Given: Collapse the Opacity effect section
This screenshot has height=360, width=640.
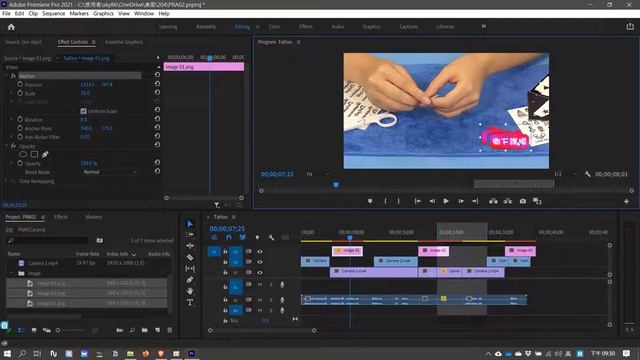Looking at the screenshot, I should coord(6,146).
